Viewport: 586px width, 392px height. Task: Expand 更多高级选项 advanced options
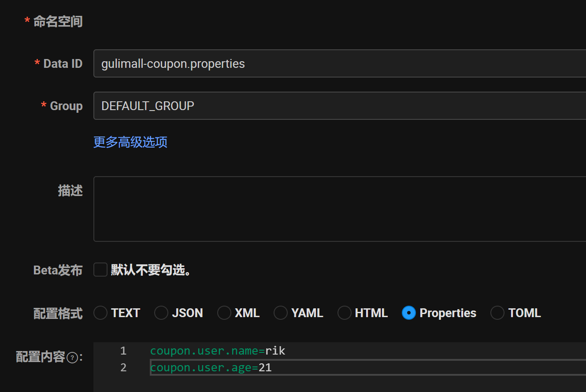click(130, 142)
